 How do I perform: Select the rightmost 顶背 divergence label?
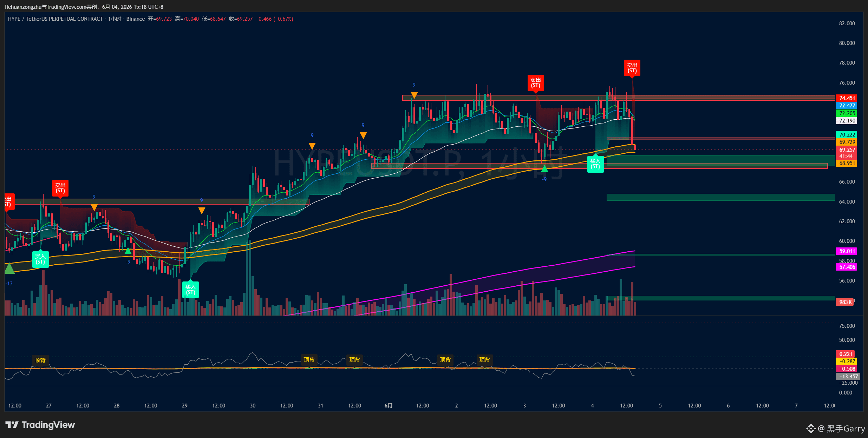point(485,359)
